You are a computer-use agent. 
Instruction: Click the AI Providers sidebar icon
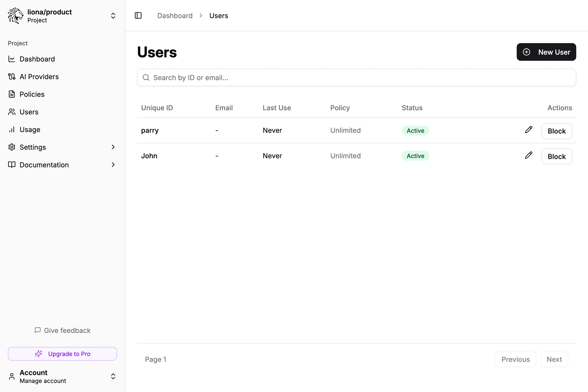click(12, 76)
